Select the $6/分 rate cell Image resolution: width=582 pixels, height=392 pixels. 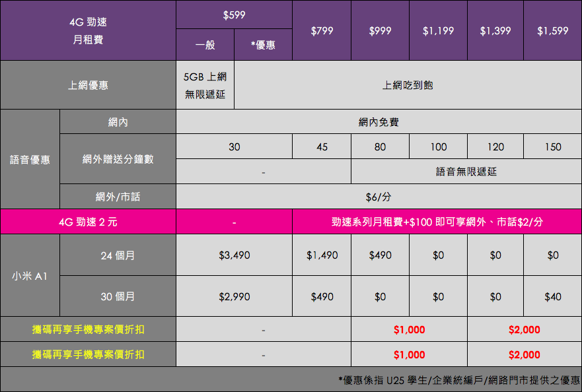pos(379,197)
